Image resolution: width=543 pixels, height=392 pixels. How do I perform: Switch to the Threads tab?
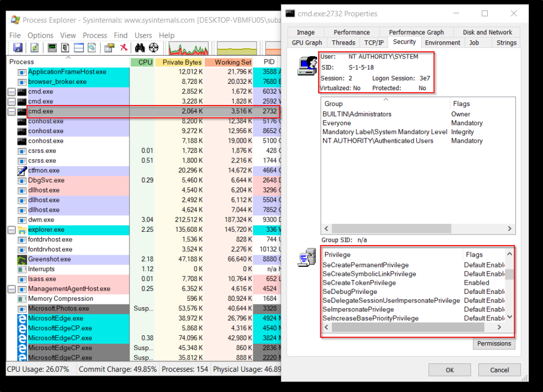pyautogui.click(x=343, y=42)
